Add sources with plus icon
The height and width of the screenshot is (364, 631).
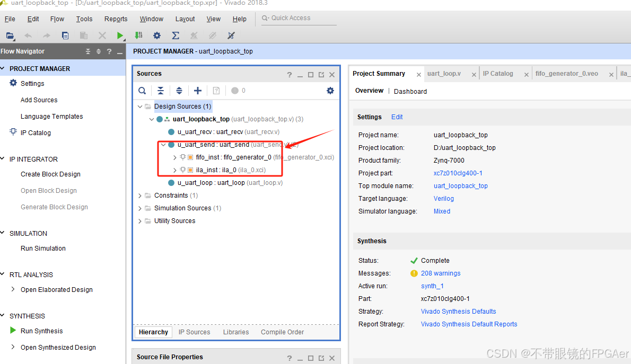point(198,91)
